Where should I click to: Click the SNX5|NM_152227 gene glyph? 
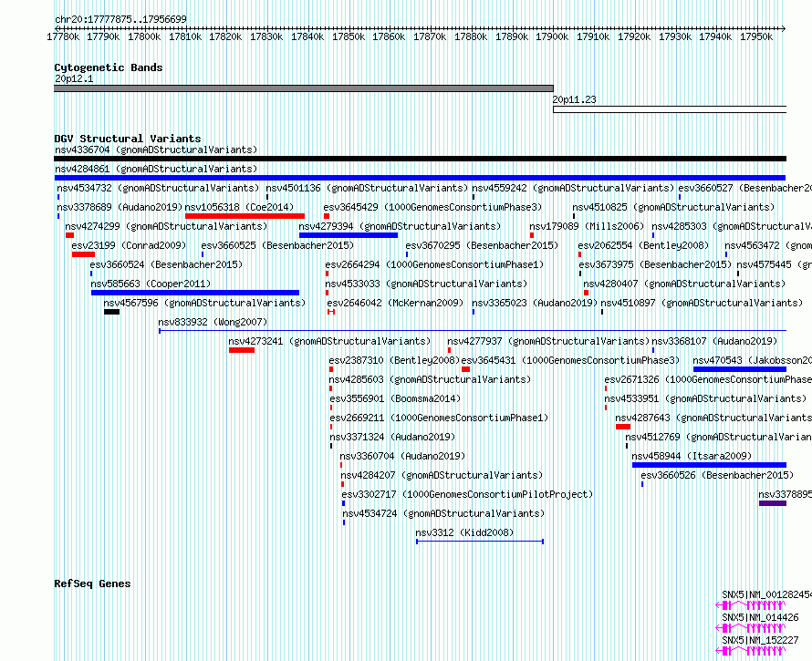click(751, 651)
